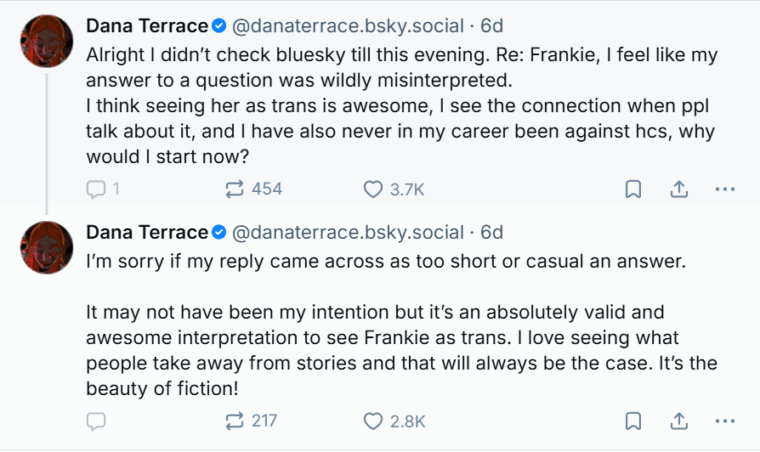
Task: Reply to the first post about Frankie
Action: [x=97, y=188]
